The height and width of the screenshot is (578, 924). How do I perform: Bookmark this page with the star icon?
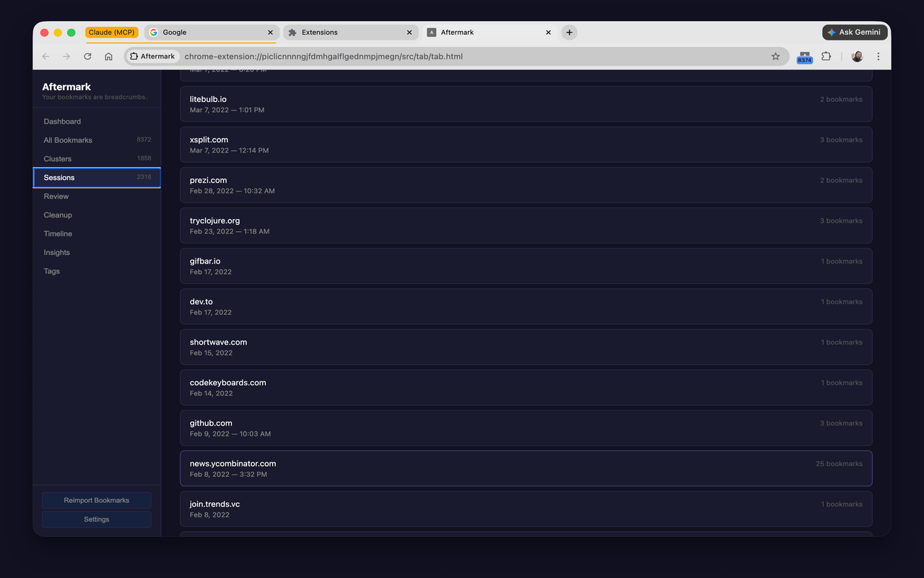pos(775,56)
